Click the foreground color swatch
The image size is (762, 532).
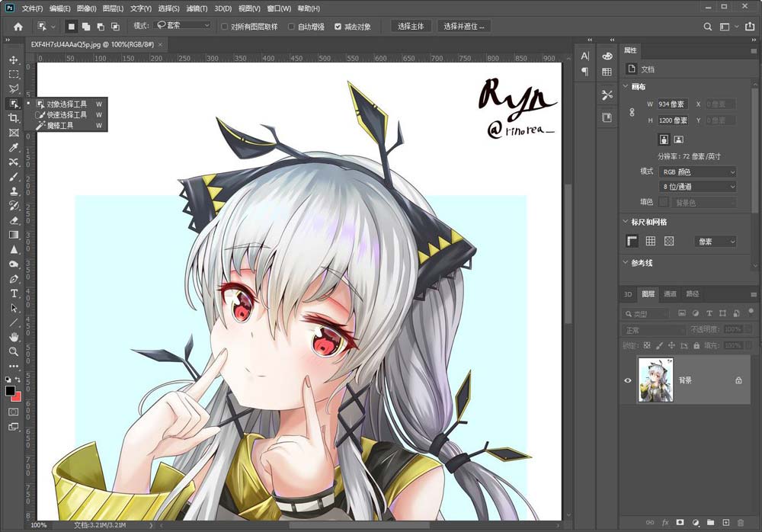click(10, 390)
